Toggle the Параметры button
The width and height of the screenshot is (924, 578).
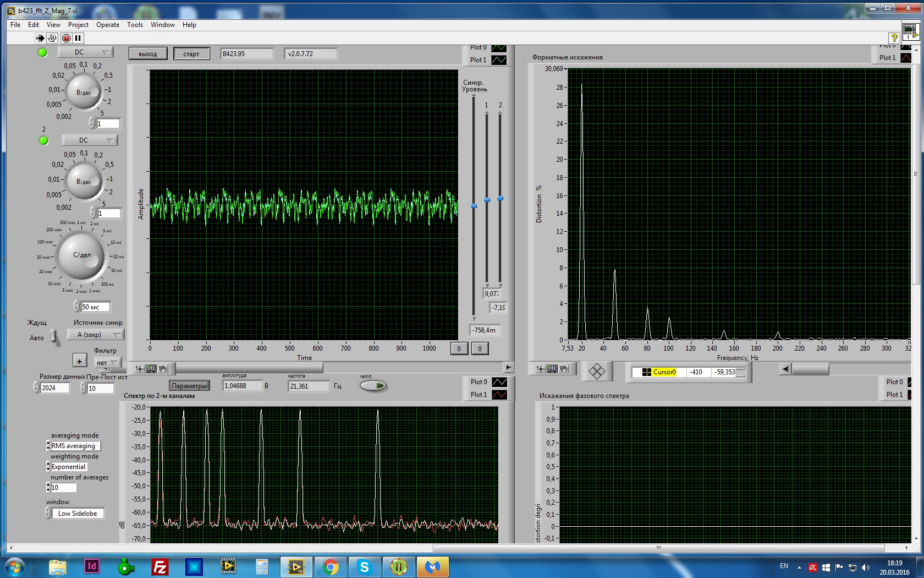pos(189,386)
